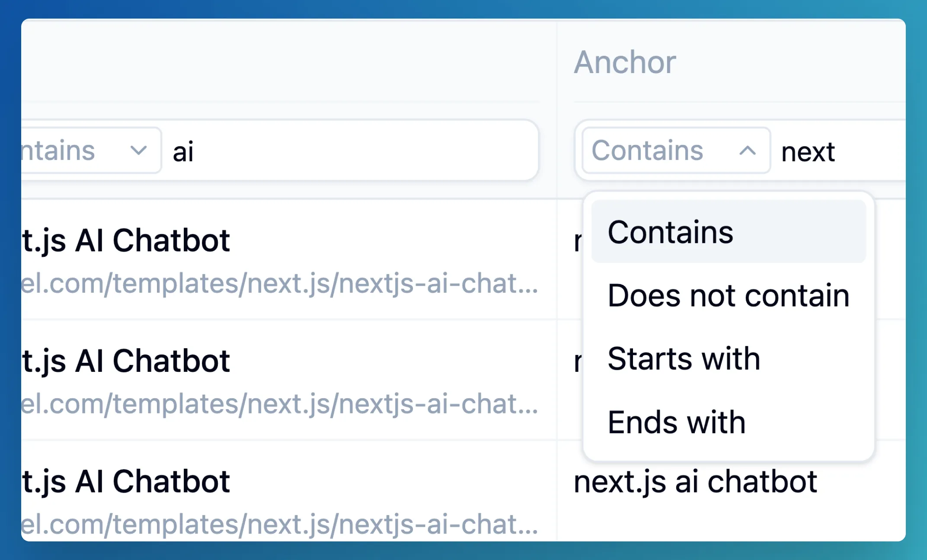This screenshot has width=927, height=560.
Task: Click the first row's partially hidden anchor text
Action: pos(578,241)
